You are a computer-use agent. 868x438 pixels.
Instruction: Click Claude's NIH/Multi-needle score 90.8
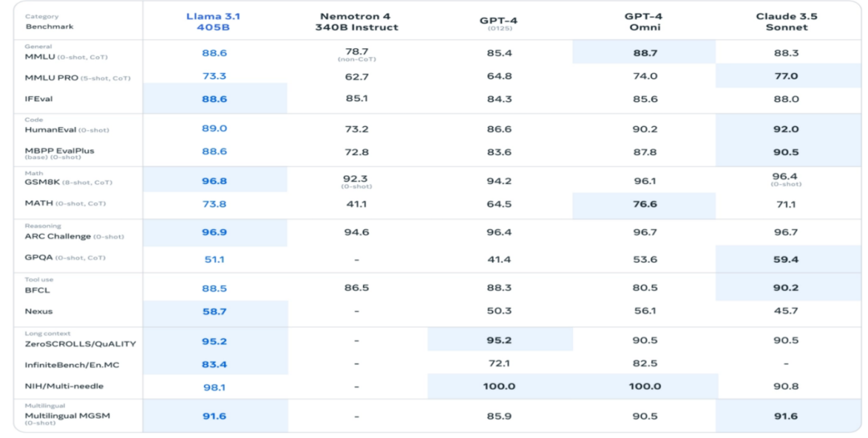(x=786, y=386)
